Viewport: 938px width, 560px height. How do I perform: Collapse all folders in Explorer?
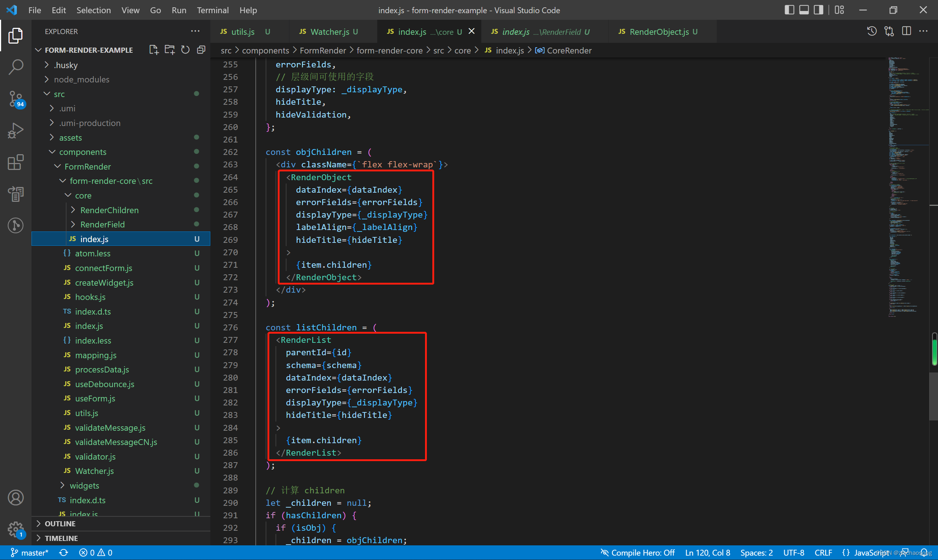[x=201, y=50]
